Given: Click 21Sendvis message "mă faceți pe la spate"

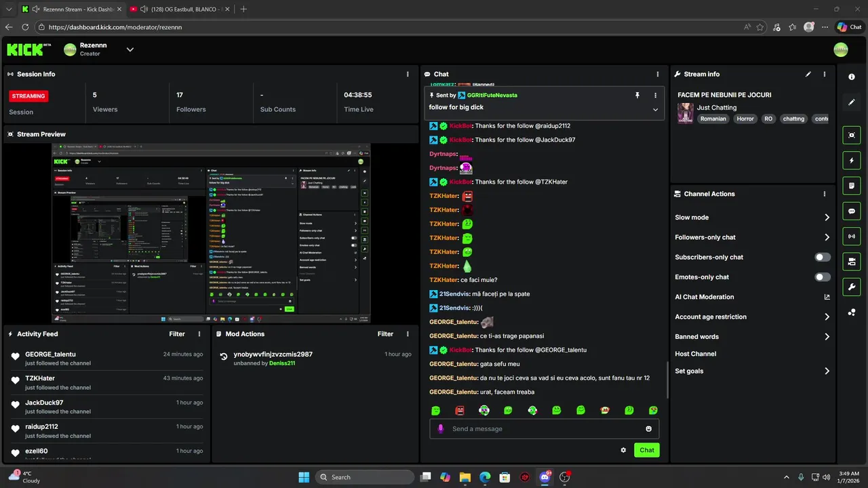Looking at the screenshot, I should click(x=500, y=294).
